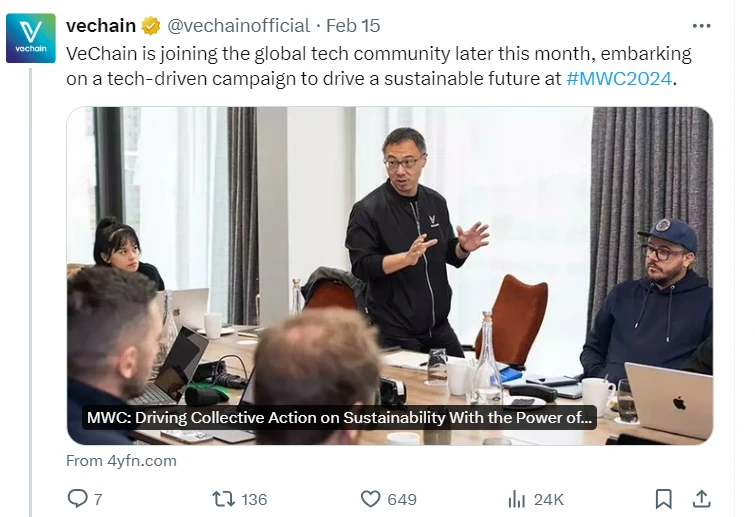Screen dimensions: 755x517
Task: Open the three-dot more options menu
Action: click(702, 26)
